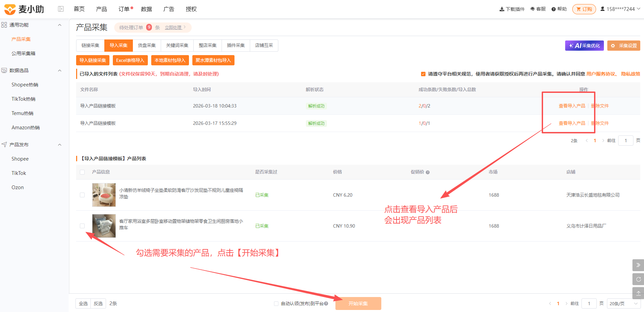The height and width of the screenshot is (312, 644).
Task: Click the 麦小助 logo icon
Action: tap(10, 9)
